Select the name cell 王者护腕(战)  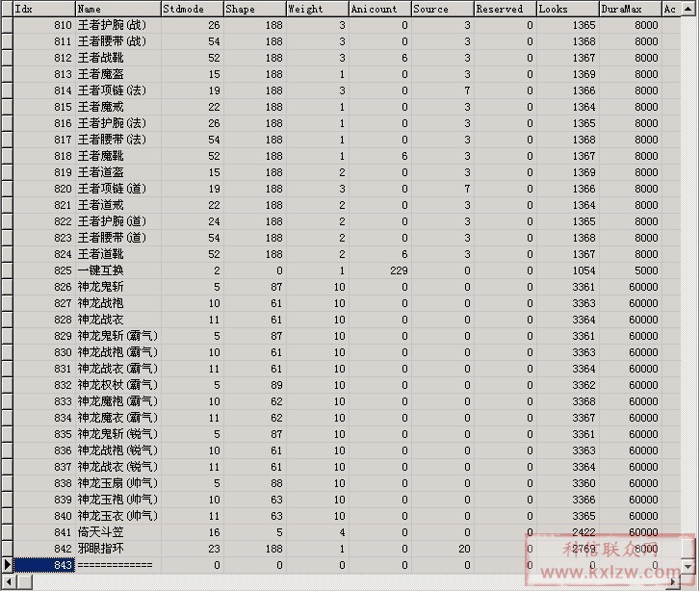[x=117, y=25]
